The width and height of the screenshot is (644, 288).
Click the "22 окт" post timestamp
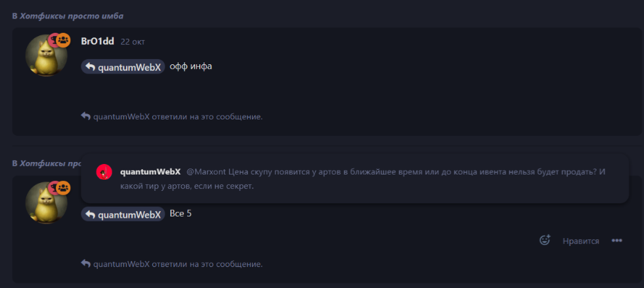133,42
